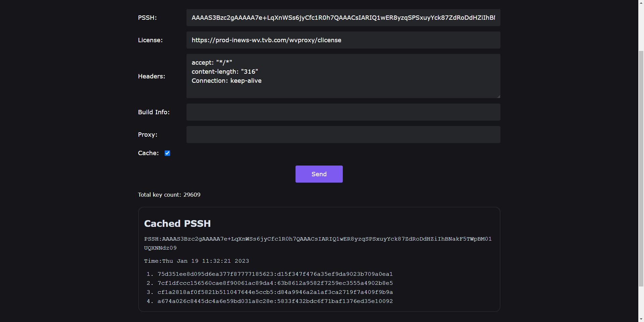
Task: Click into the License URL field
Action: coord(343,40)
